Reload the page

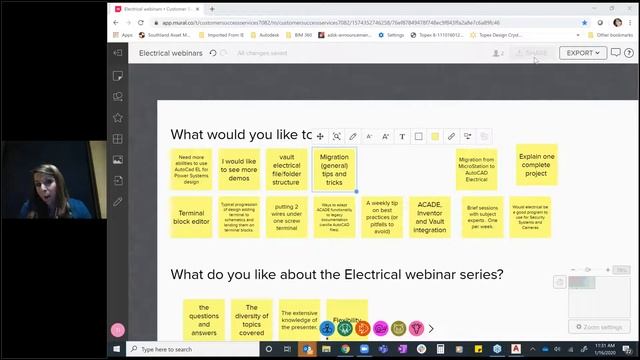(141, 22)
